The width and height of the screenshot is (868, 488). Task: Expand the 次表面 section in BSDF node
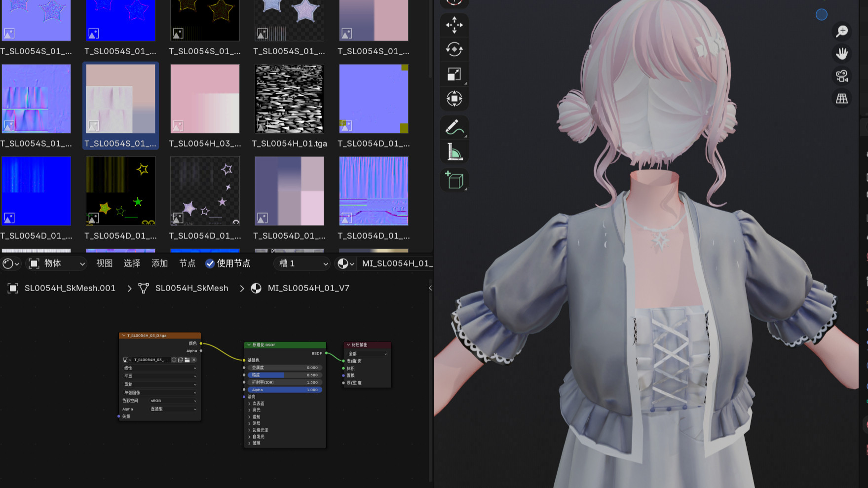click(258, 404)
